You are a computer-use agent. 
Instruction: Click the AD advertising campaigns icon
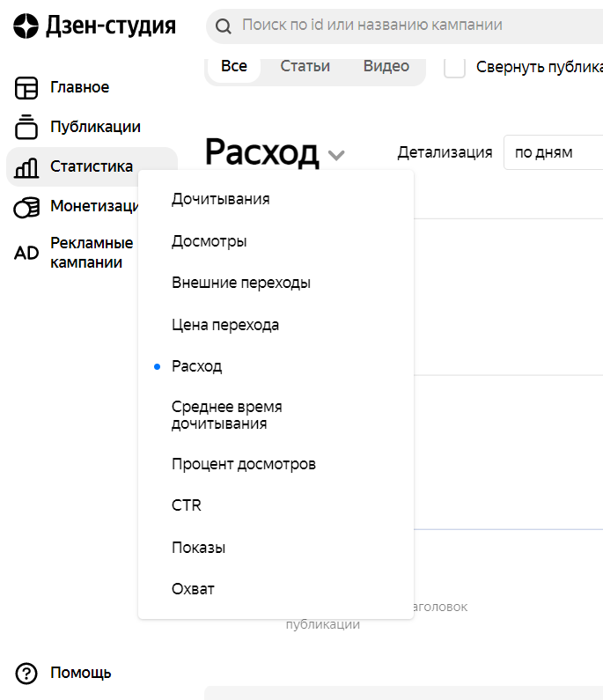coord(26,253)
